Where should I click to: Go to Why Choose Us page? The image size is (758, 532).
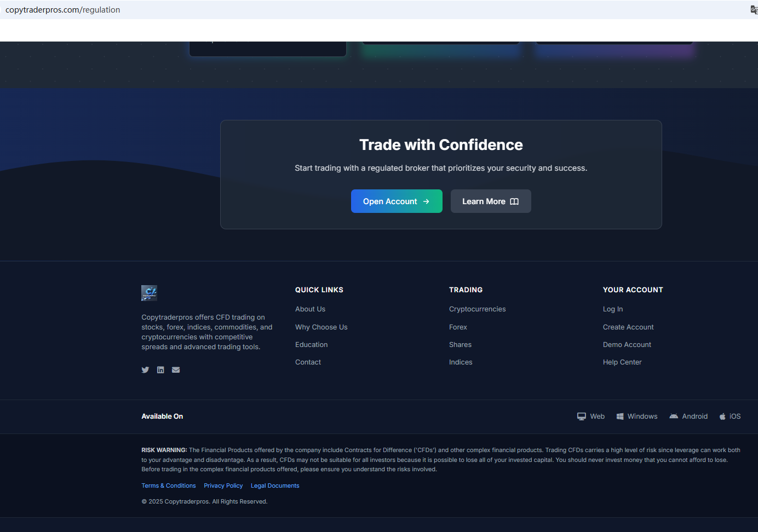click(x=321, y=327)
